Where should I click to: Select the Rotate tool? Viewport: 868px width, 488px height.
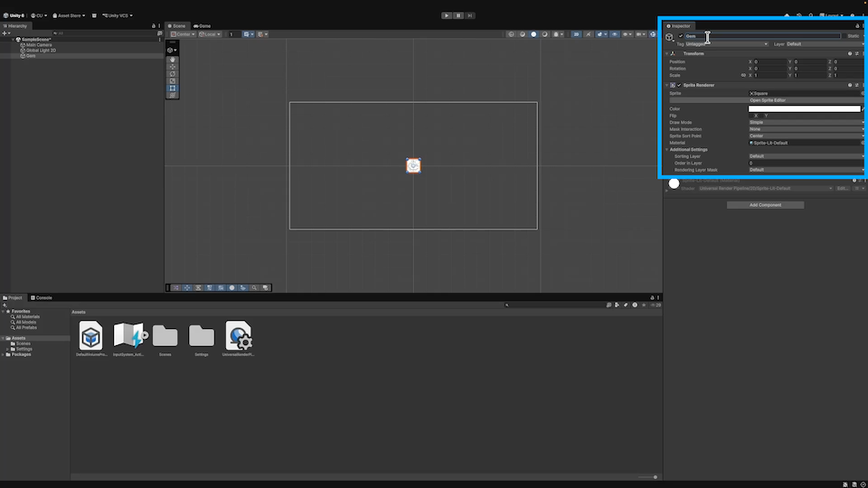click(x=173, y=73)
